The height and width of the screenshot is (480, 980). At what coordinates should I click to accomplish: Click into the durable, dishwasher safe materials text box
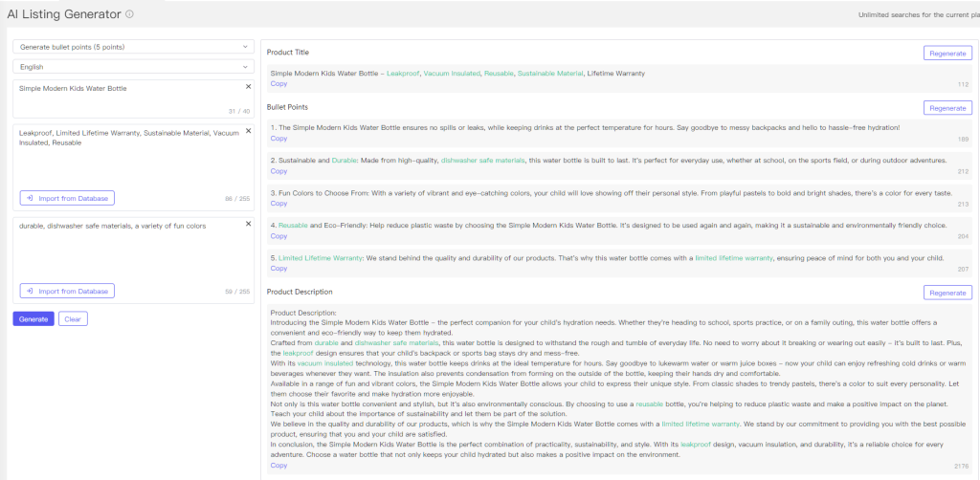click(134, 260)
